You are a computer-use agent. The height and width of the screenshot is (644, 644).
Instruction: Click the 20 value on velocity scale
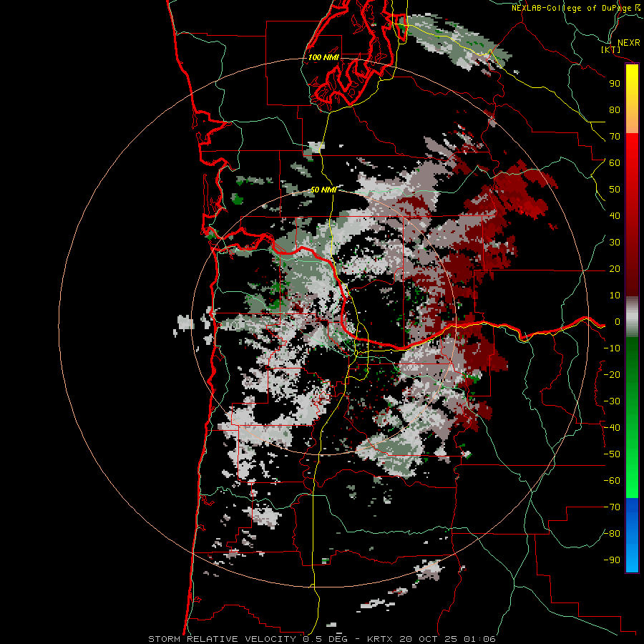click(x=615, y=268)
